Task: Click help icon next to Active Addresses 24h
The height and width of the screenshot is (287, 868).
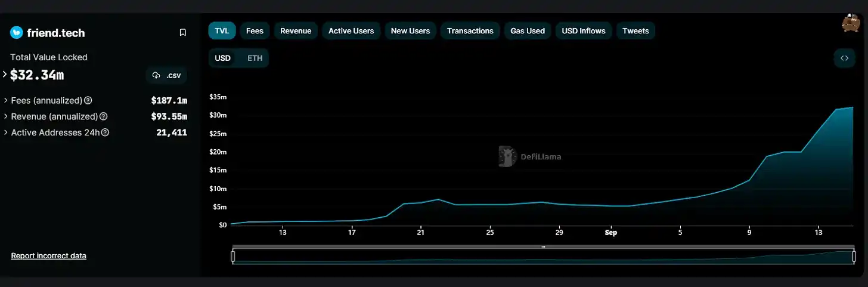Action: pos(106,132)
